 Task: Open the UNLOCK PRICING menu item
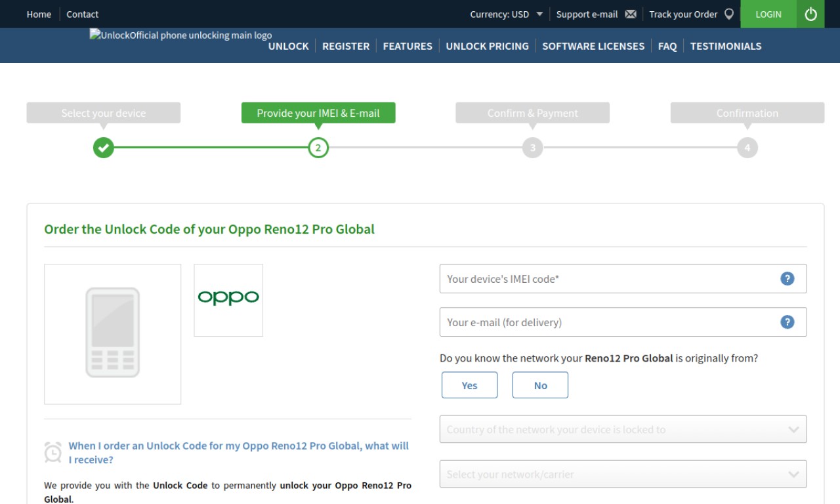487,46
